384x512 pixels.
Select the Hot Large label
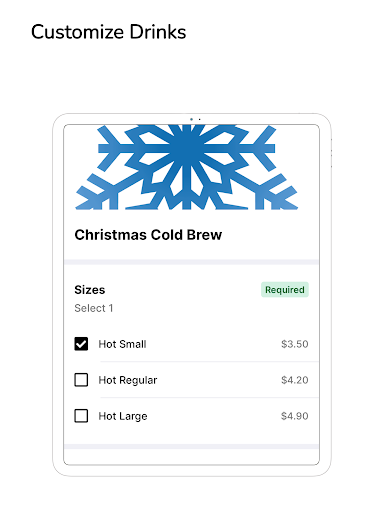[x=123, y=416]
